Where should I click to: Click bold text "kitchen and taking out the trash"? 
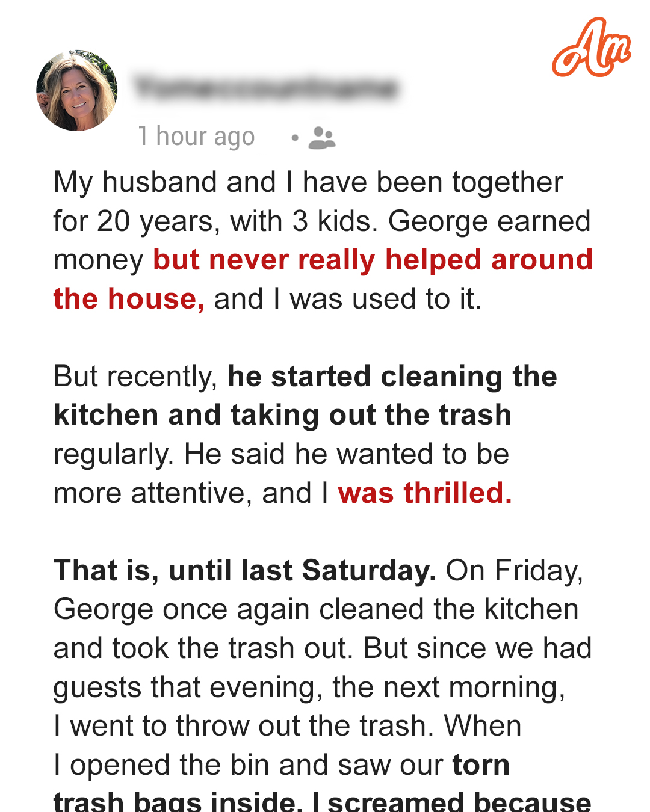click(283, 415)
